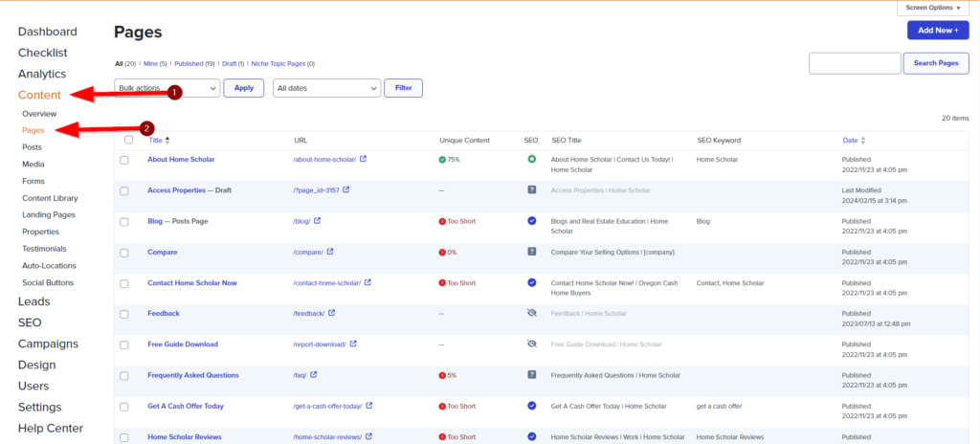Image resolution: width=980 pixels, height=444 pixels.
Task: Open Analytics in the sidebar
Action: pos(42,74)
